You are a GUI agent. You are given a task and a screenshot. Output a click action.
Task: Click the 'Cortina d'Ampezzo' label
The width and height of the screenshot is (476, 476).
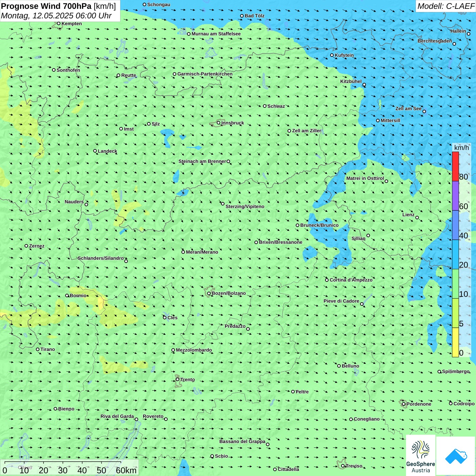[x=351, y=280]
